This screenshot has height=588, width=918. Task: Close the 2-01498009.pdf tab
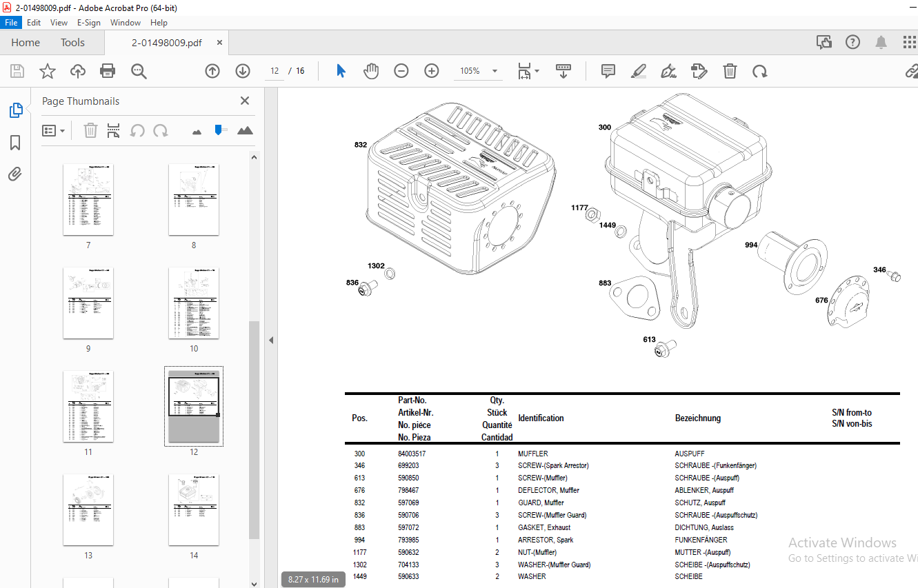coord(220,43)
